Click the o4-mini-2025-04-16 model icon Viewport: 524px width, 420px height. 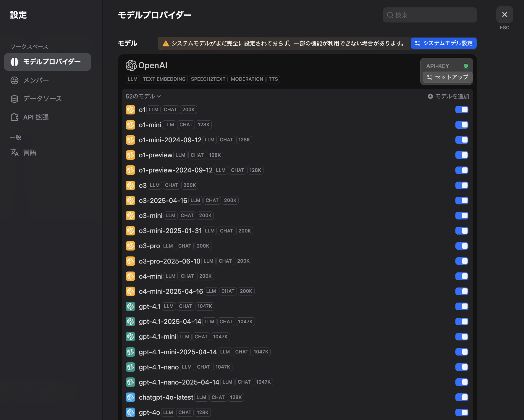pos(130,291)
